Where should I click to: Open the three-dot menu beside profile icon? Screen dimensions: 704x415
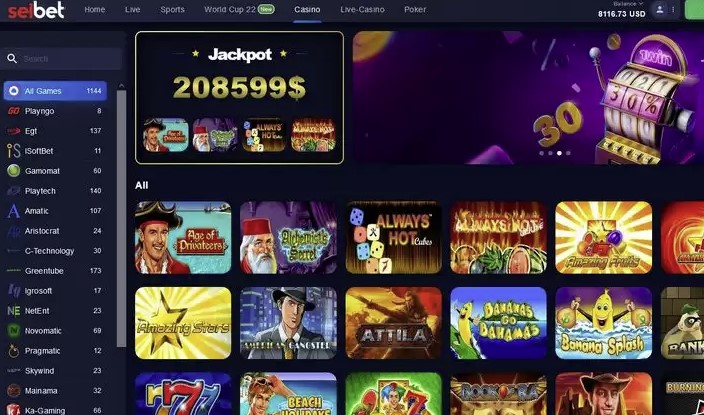(673, 9)
